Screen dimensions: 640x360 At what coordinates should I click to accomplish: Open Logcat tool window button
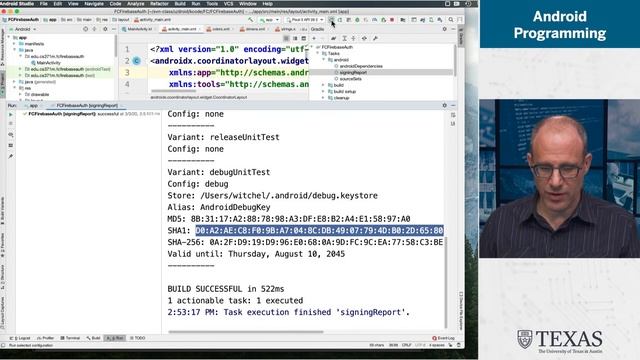(x=20, y=338)
